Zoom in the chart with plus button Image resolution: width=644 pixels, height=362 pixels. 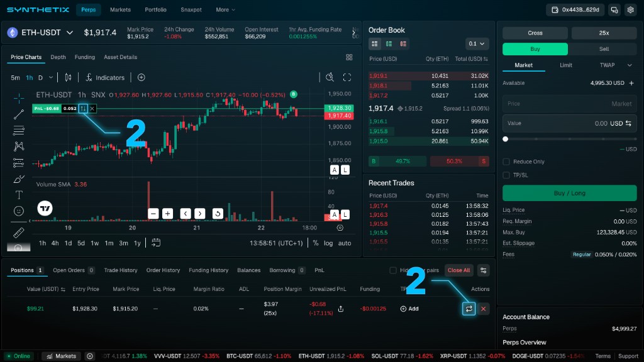tap(167, 214)
